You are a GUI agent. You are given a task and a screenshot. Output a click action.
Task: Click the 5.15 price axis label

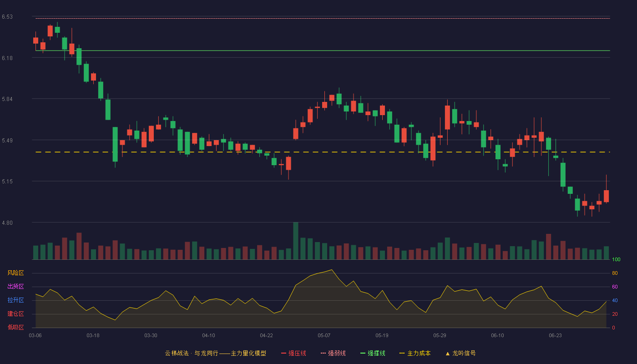(7, 182)
